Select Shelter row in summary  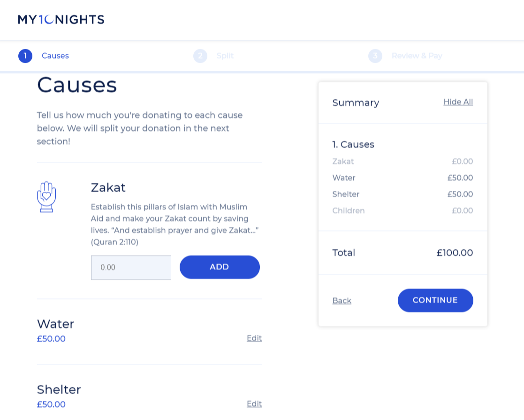tap(402, 195)
